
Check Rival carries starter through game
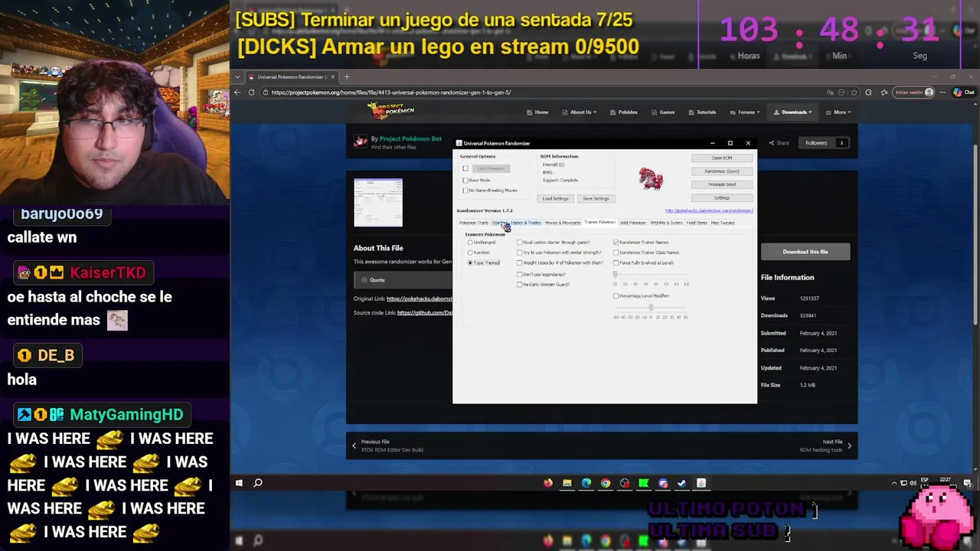pos(520,243)
